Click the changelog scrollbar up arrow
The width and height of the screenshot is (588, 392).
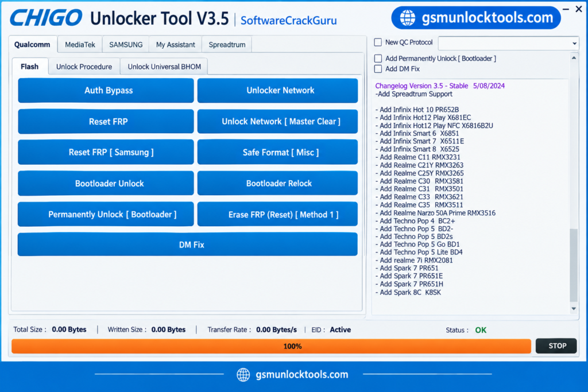click(x=574, y=58)
